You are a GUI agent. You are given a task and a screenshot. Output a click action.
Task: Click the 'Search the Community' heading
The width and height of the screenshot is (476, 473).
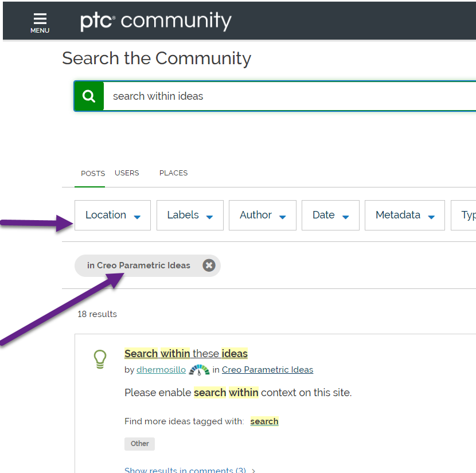pyautogui.click(x=157, y=58)
